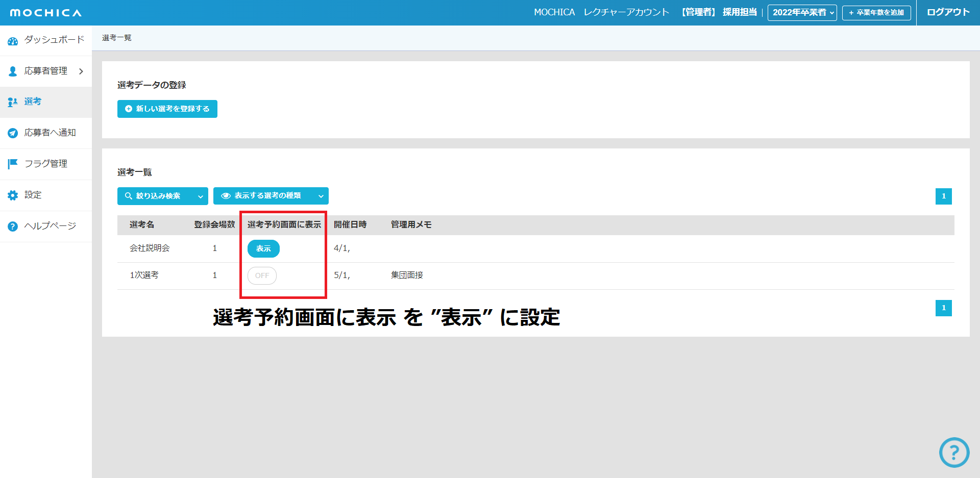Open the floating help bubble icon

(x=954, y=452)
